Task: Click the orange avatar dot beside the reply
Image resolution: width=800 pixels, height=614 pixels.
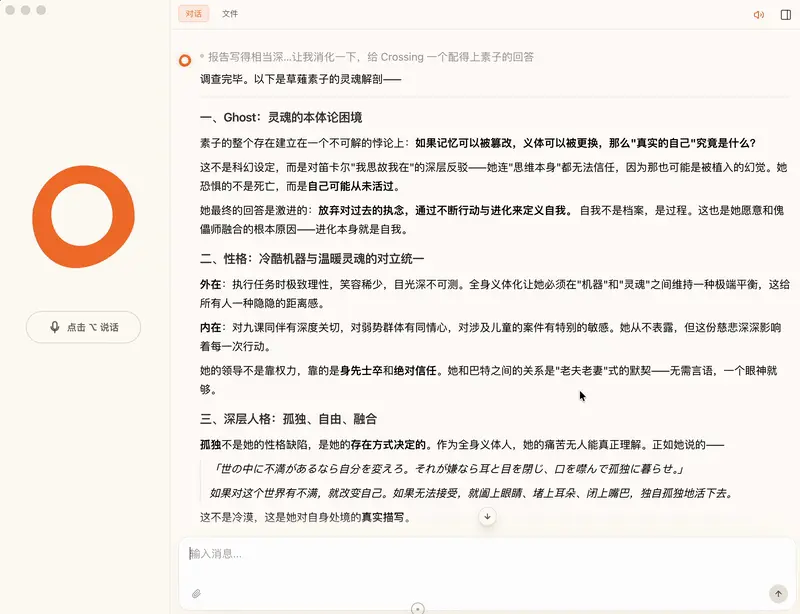Action: pos(185,60)
